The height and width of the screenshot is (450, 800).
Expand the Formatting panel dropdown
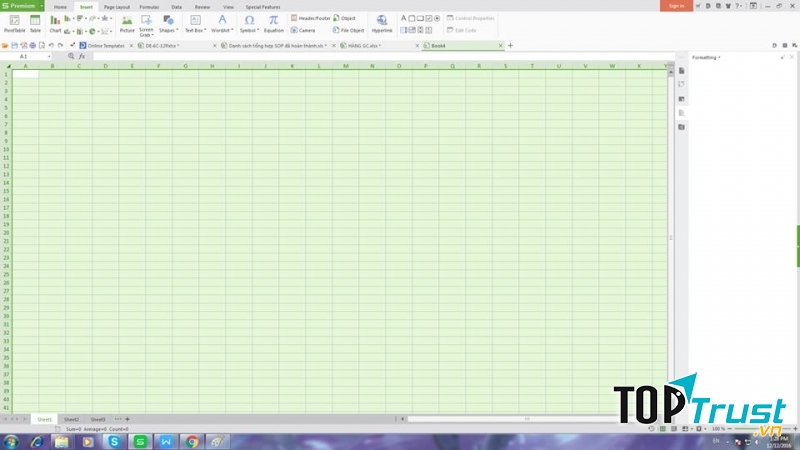coord(719,57)
